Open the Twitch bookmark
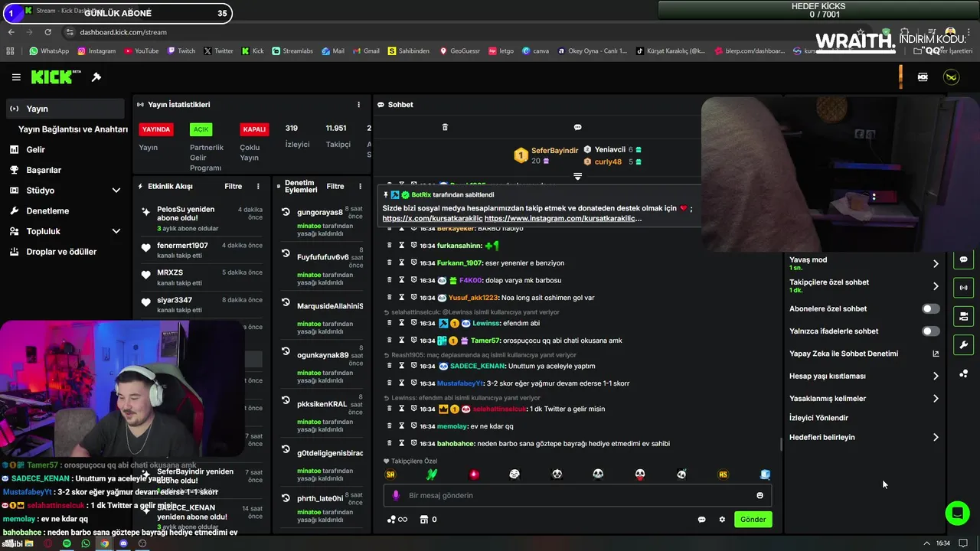980x551 pixels. tap(181, 51)
